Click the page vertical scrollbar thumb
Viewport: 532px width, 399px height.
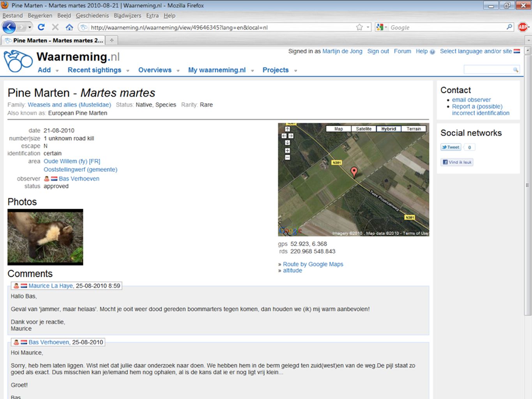point(528,185)
